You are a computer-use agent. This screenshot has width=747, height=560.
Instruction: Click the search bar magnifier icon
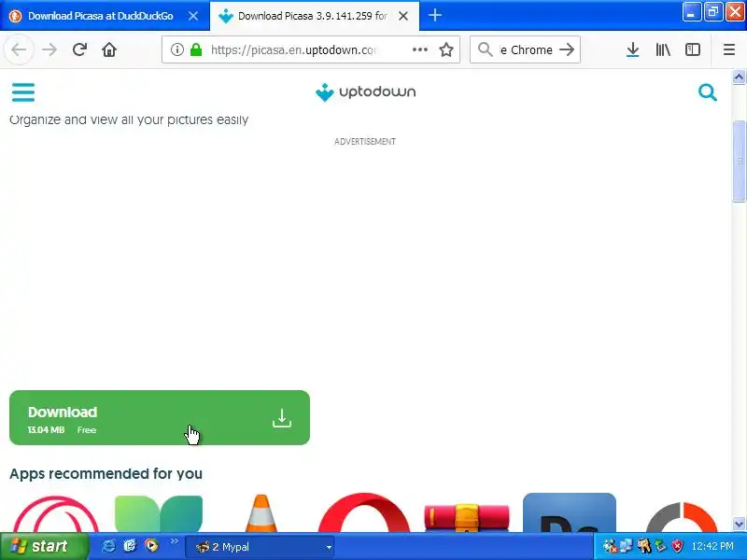click(485, 49)
